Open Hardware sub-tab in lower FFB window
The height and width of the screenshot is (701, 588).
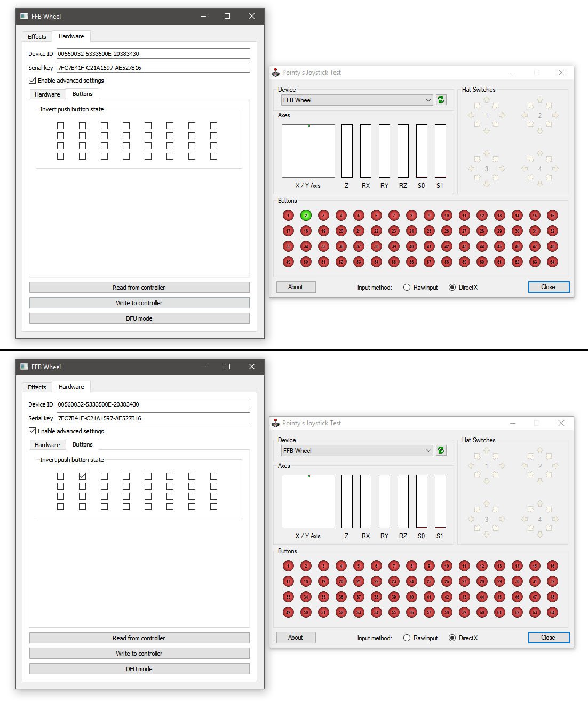pos(47,445)
